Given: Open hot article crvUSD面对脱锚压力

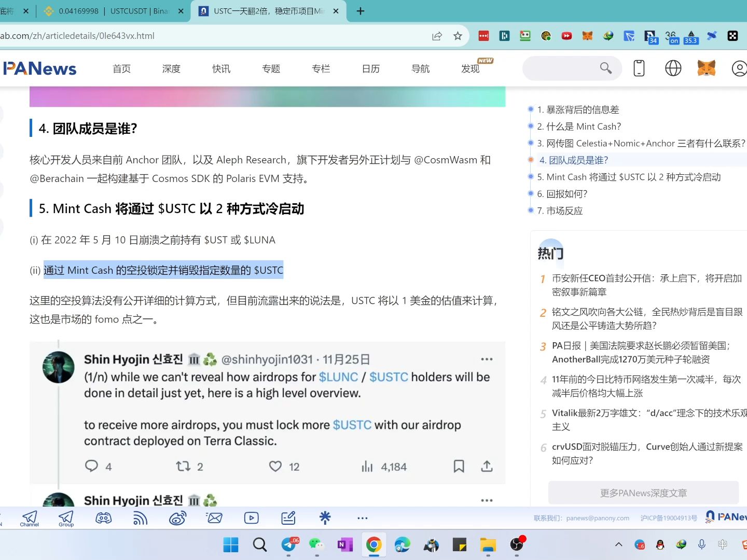Looking at the screenshot, I should click(x=647, y=454).
